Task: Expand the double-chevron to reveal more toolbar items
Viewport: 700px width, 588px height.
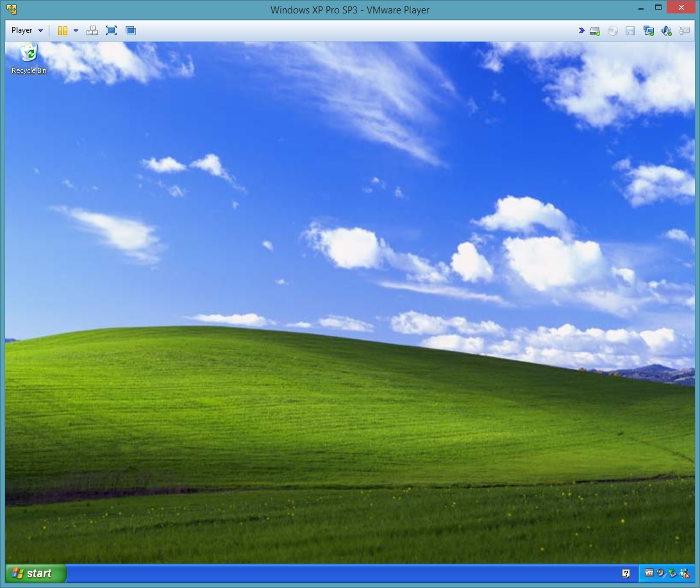Action: tap(581, 30)
